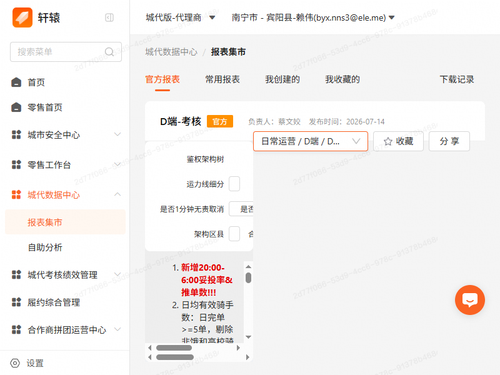The image size is (500, 375).
Task: Expand the 城市安全中心 menu chevron
Action: (117, 134)
